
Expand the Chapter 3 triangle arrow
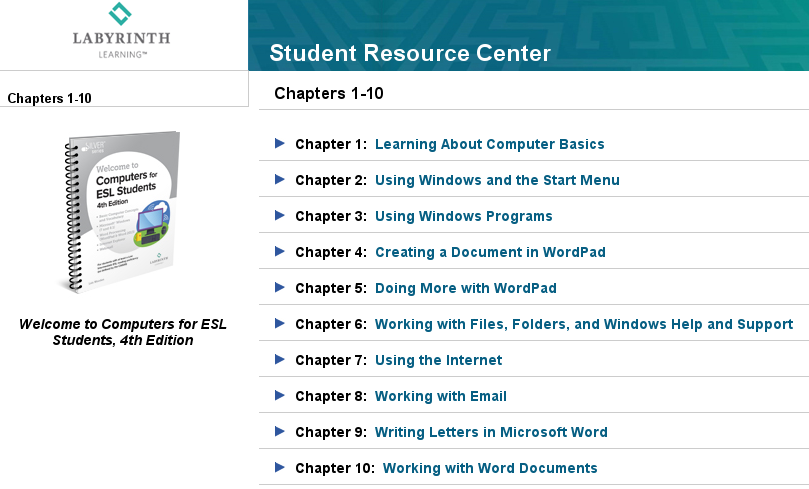280,215
